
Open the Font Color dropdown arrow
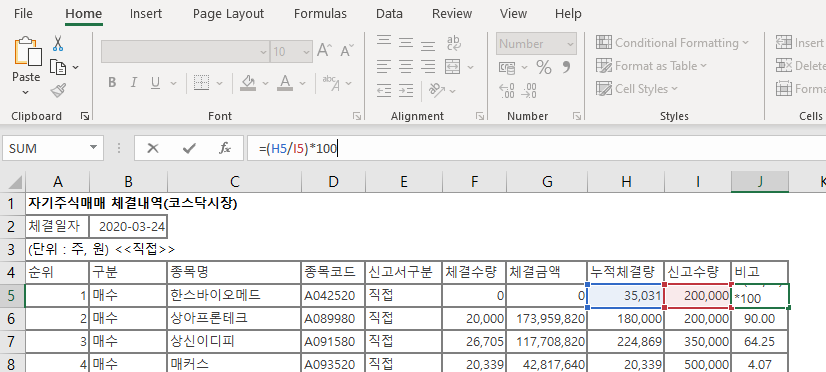(x=302, y=83)
